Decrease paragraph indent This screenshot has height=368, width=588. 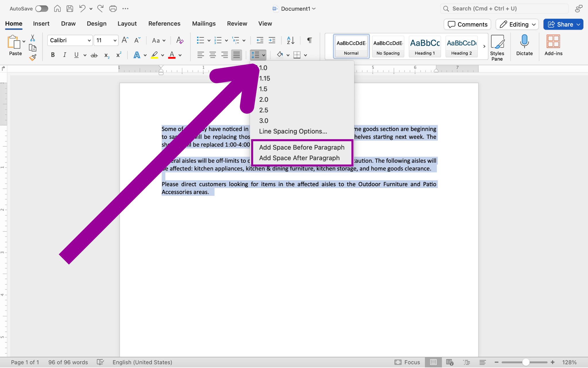[x=260, y=40]
